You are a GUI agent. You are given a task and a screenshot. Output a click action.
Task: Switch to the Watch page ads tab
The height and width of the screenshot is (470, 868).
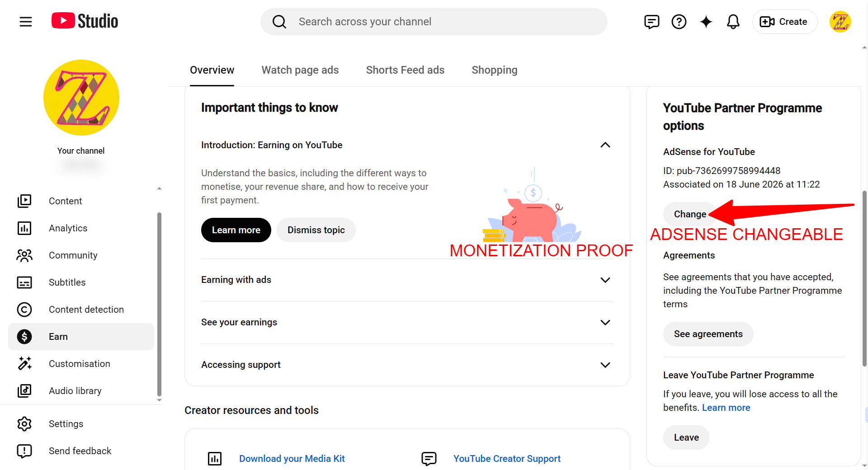click(300, 70)
